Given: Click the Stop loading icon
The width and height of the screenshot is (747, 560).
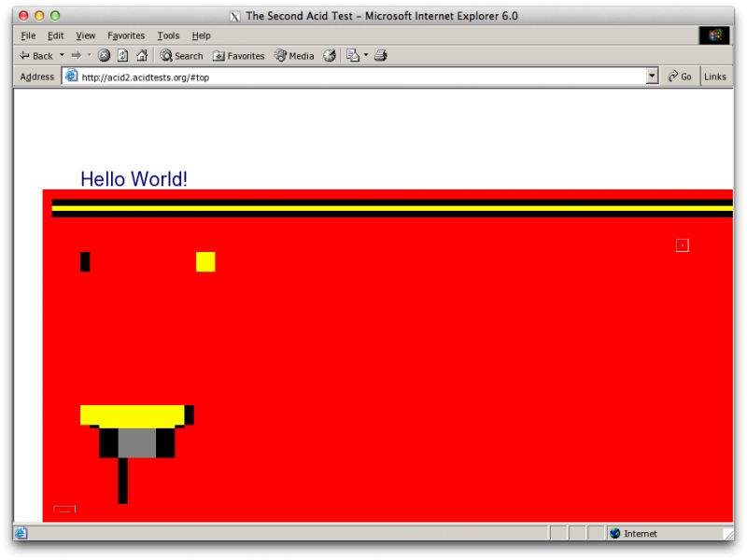Looking at the screenshot, I should pos(104,56).
